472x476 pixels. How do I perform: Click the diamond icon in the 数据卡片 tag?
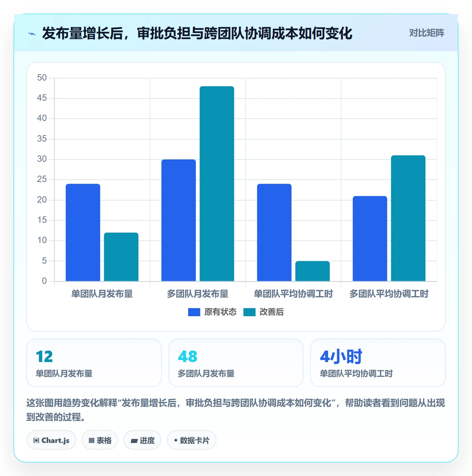(x=176, y=440)
